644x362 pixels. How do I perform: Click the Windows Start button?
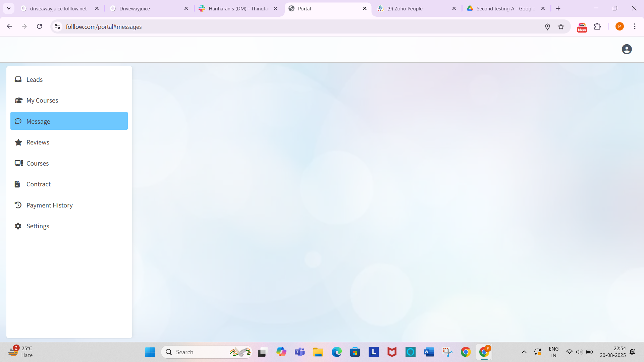tap(150, 352)
